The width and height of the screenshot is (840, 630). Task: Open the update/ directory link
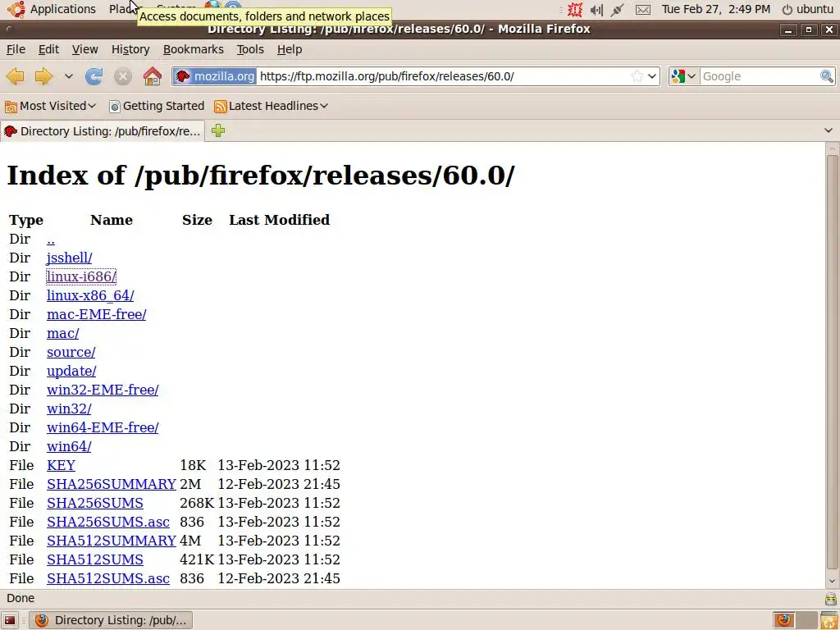tap(71, 371)
